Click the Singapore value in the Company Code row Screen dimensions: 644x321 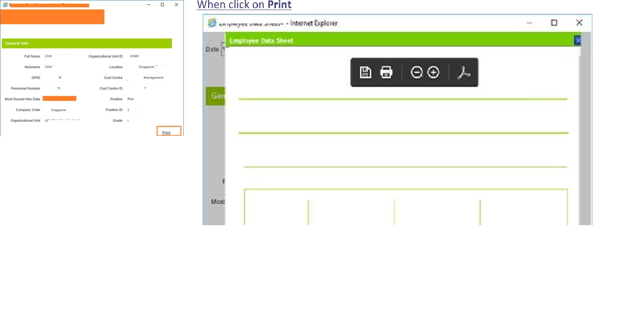click(58, 110)
